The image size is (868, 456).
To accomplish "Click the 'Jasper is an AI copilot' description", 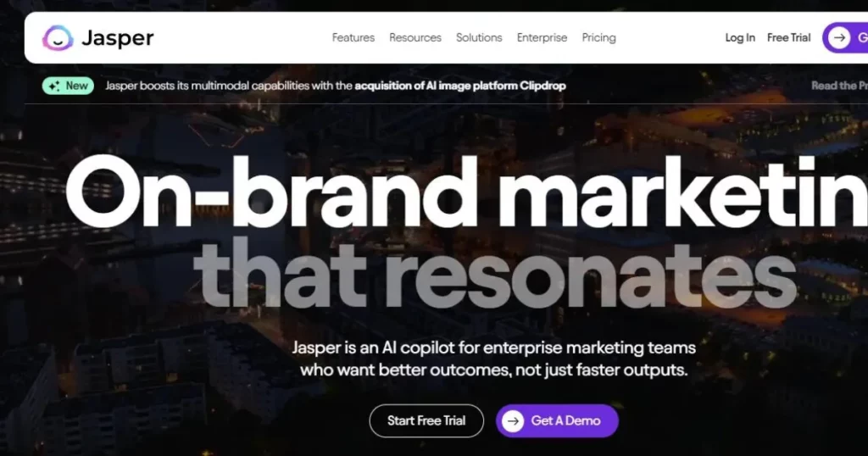I will coord(494,359).
